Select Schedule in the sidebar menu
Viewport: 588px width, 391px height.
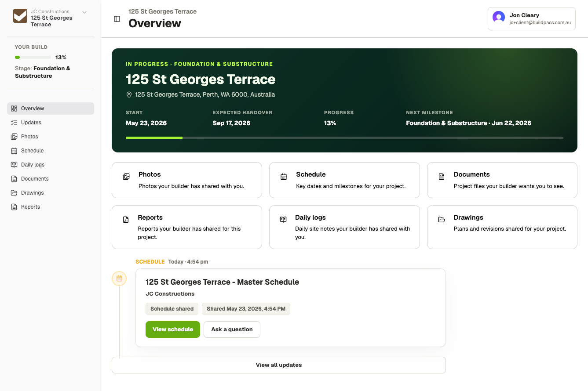[x=51, y=151]
